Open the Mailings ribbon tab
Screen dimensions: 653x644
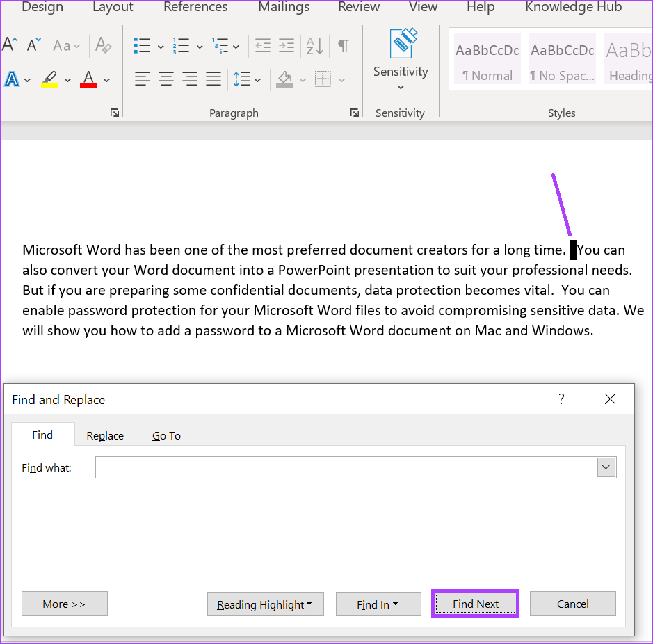point(283,8)
